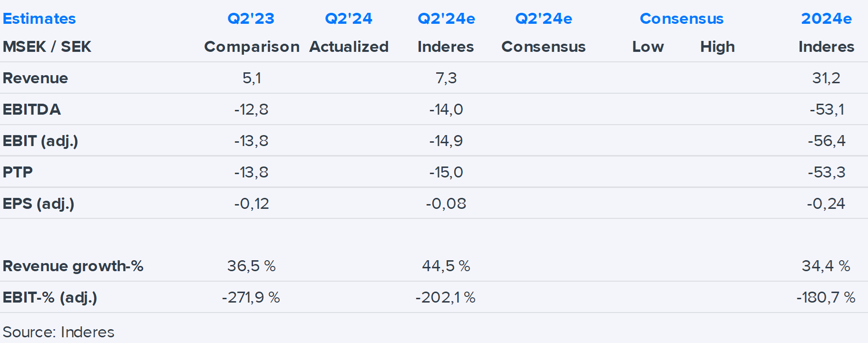Click the MSEK / SEK label
This screenshot has width=868, height=343.
pyautogui.click(x=47, y=47)
